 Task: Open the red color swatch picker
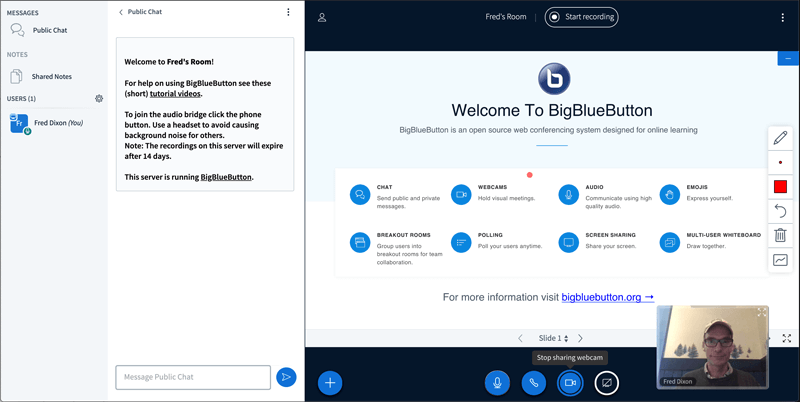point(780,187)
